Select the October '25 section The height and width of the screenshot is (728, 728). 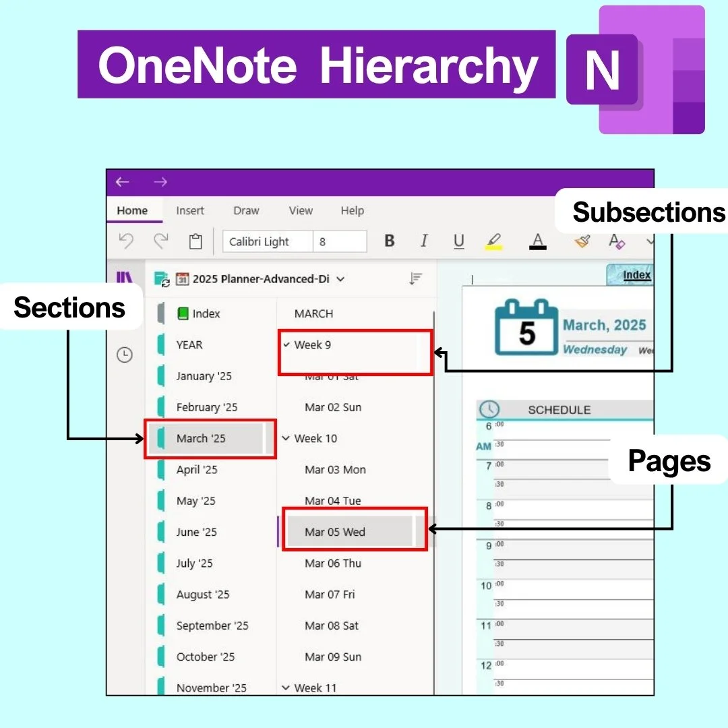click(211, 657)
